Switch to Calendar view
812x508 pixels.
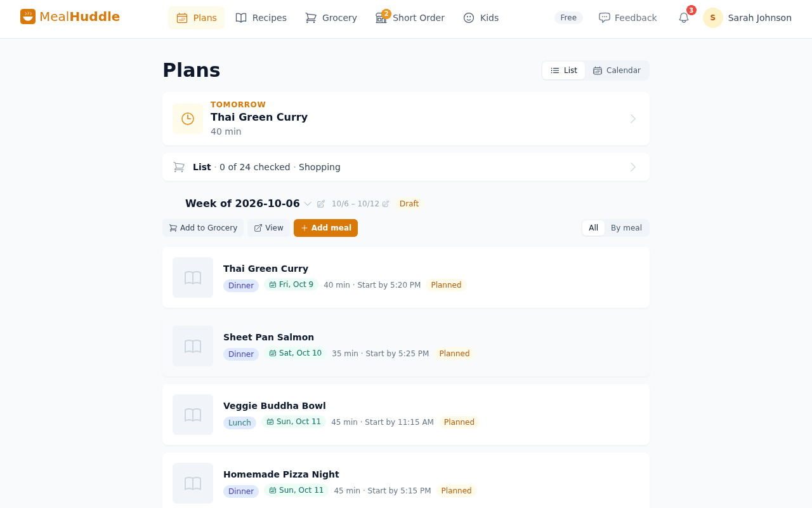tap(617, 70)
